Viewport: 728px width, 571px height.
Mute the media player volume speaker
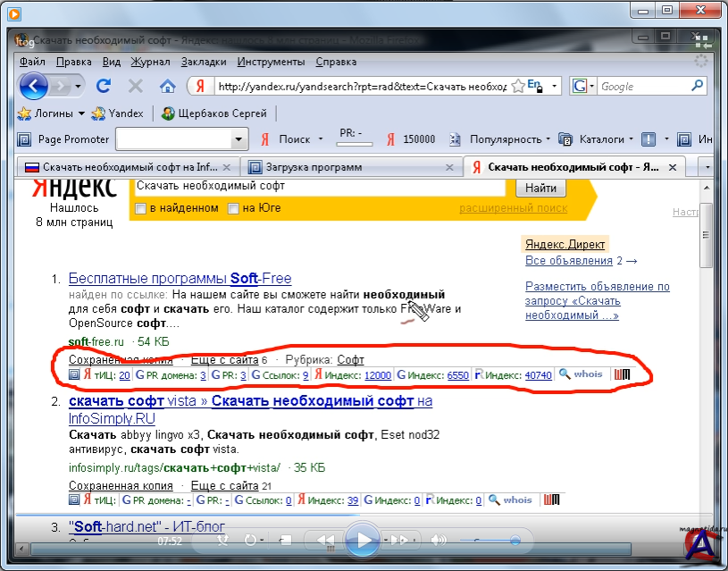tap(438, 541)
